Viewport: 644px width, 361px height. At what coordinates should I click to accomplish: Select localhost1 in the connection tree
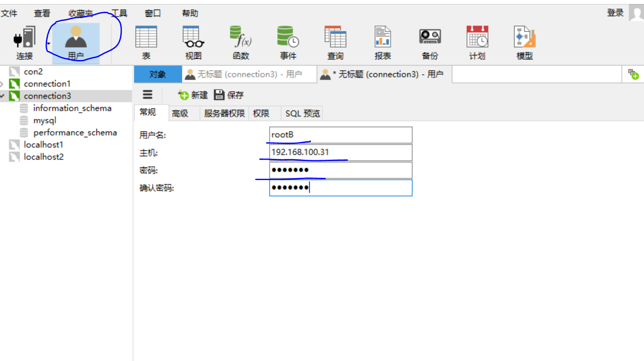(44, 144)
